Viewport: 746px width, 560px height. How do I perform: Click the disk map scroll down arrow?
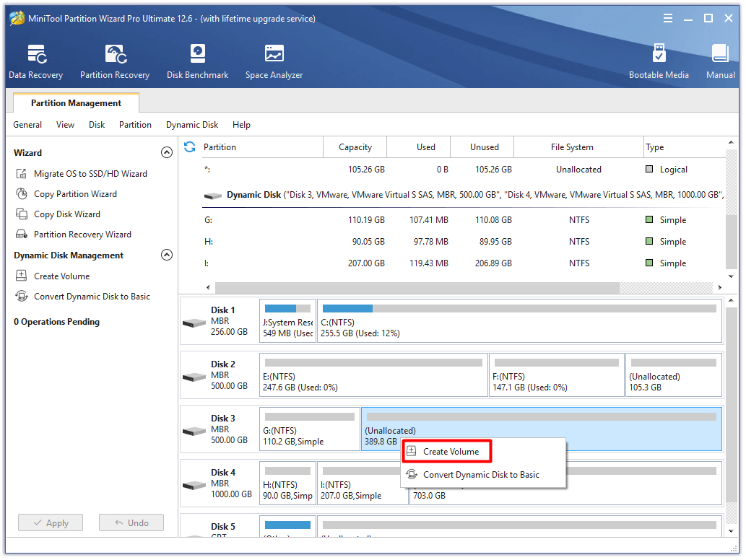(731, 531)
